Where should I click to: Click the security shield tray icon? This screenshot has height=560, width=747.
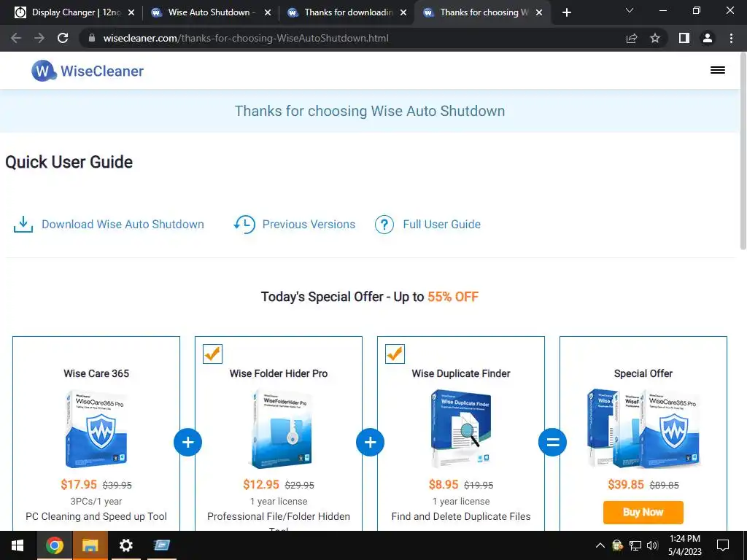(617, 545)
